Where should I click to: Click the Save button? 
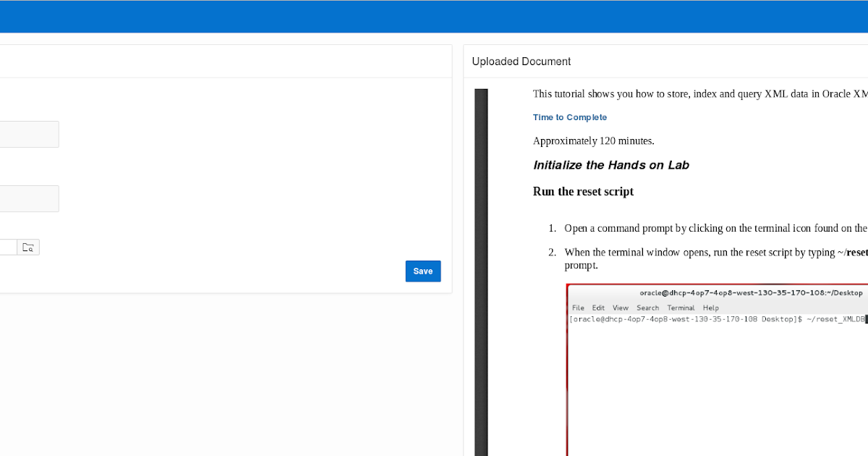coord(422,271)
